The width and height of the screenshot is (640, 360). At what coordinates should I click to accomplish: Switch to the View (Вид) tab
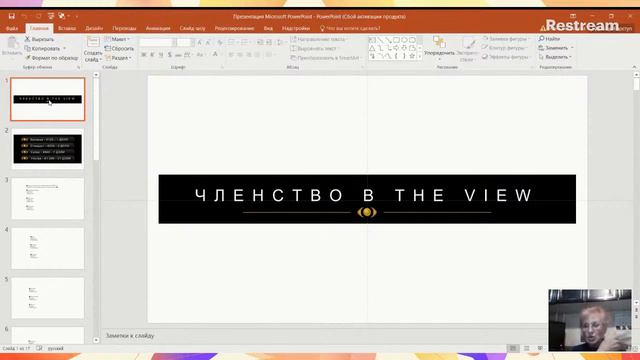tap(268, 29)
